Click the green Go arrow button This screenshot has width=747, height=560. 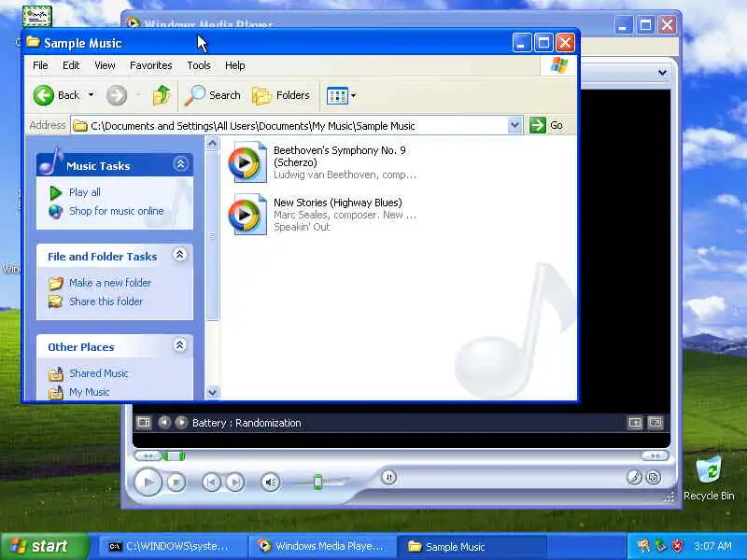point(538,125)
